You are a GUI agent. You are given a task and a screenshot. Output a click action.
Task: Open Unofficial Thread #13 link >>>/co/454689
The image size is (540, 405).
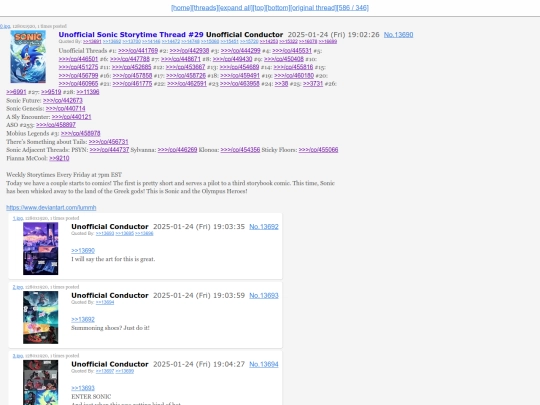coord(239,67)
